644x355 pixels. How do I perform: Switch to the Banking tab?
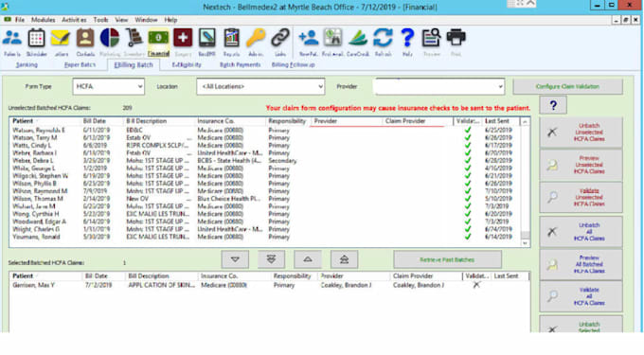27,64
